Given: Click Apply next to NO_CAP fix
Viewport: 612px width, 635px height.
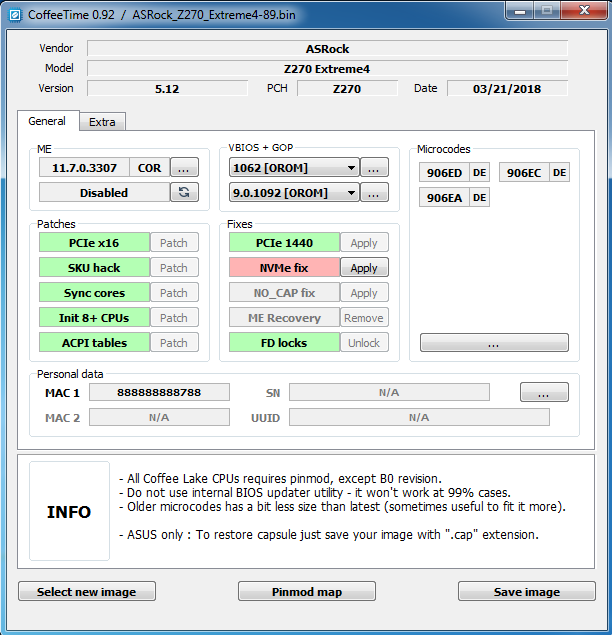Looking at the screenshot, I should coord(364,293).
